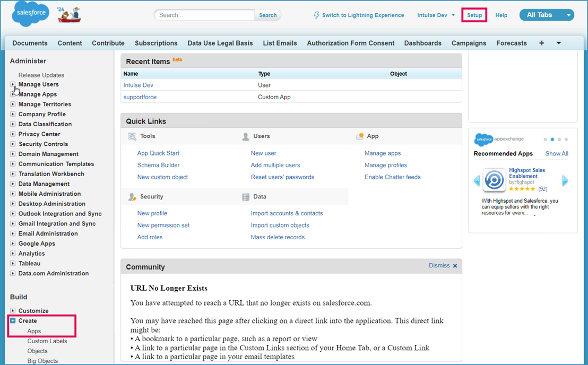This screenshot has width=588, height=365.
Task: Click the Security key icon in Quick Links
Action: pos(132,197)
